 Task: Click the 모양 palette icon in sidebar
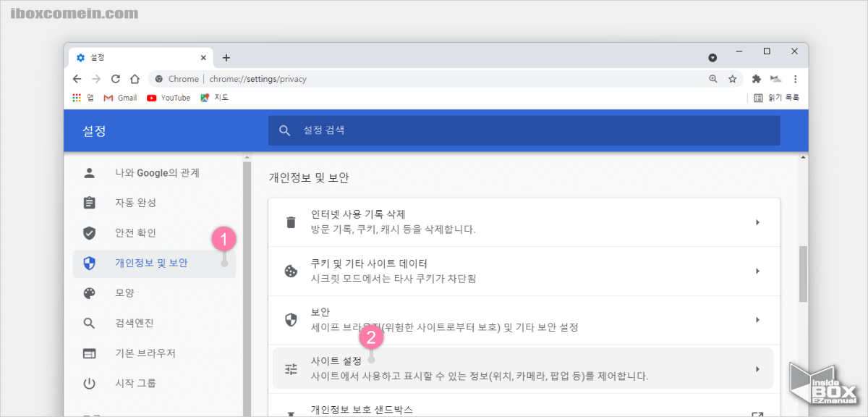coord(90,293)
